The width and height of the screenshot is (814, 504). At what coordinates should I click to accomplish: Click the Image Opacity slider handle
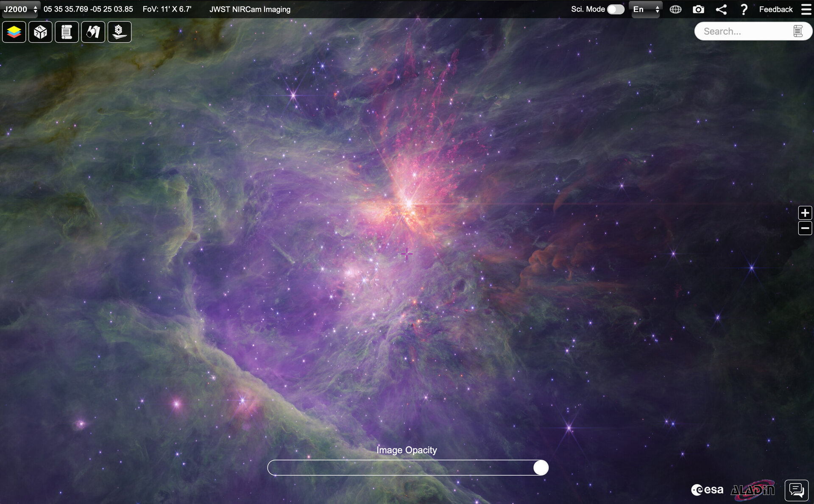541,468
